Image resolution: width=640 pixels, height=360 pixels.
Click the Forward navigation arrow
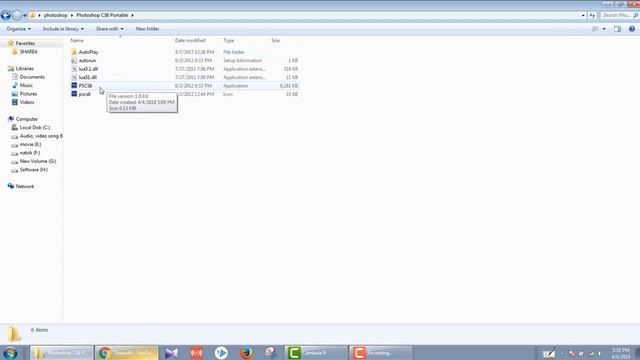(x=17, y=16)
